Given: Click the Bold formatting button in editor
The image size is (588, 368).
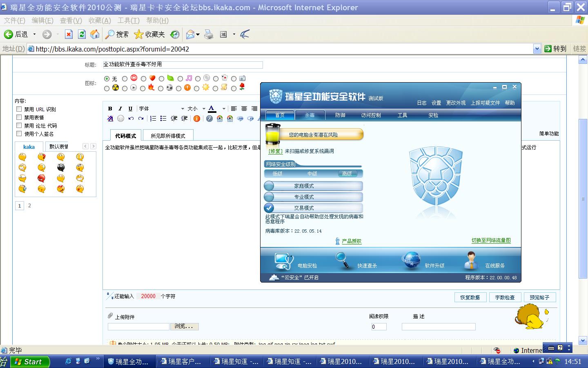Looking at the screenshot, I should coord(110,109).
